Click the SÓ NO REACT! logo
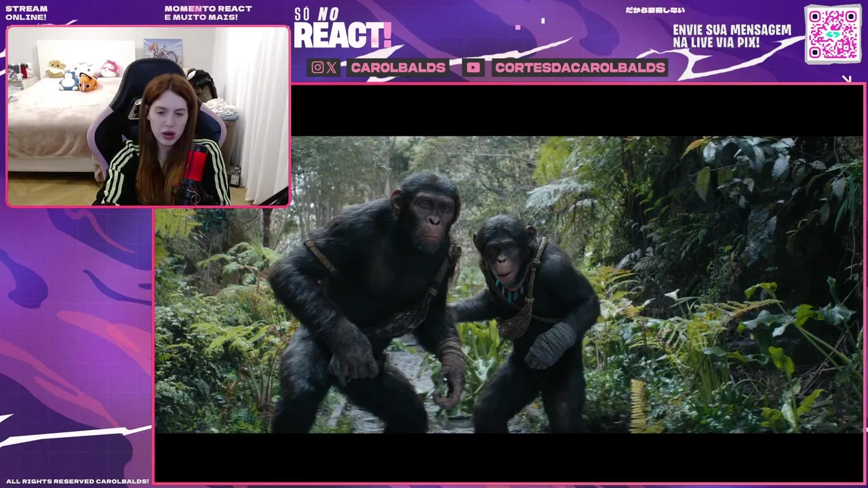This screenshot has height=488, width=868. 342,28
